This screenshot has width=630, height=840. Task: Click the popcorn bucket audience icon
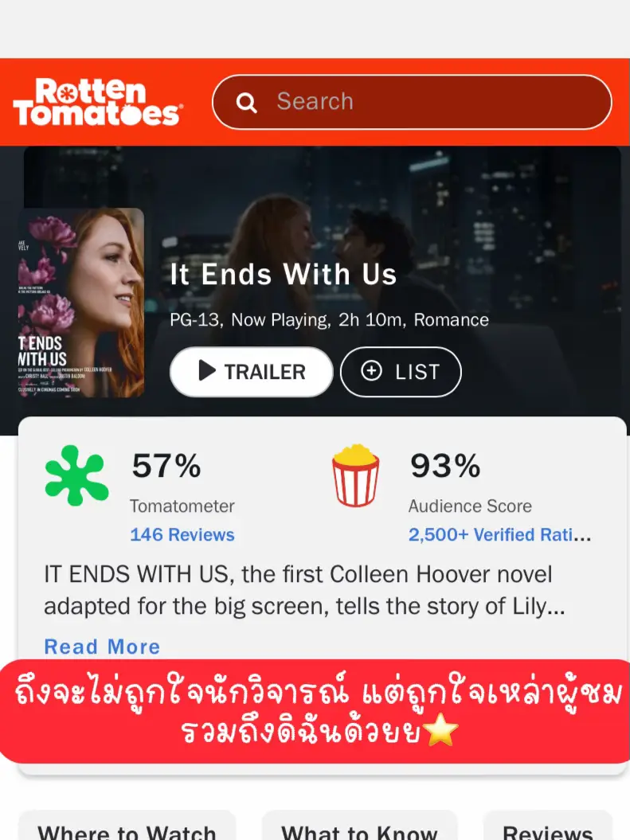pyautogui.click(x=356, y=475)
